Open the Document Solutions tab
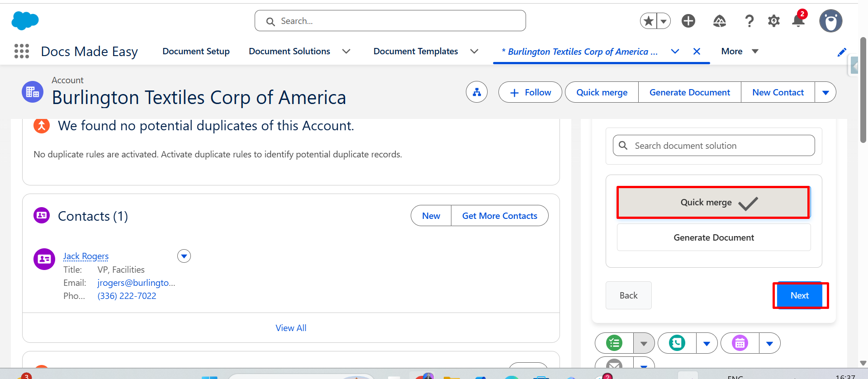 click(x=289, y=51)
